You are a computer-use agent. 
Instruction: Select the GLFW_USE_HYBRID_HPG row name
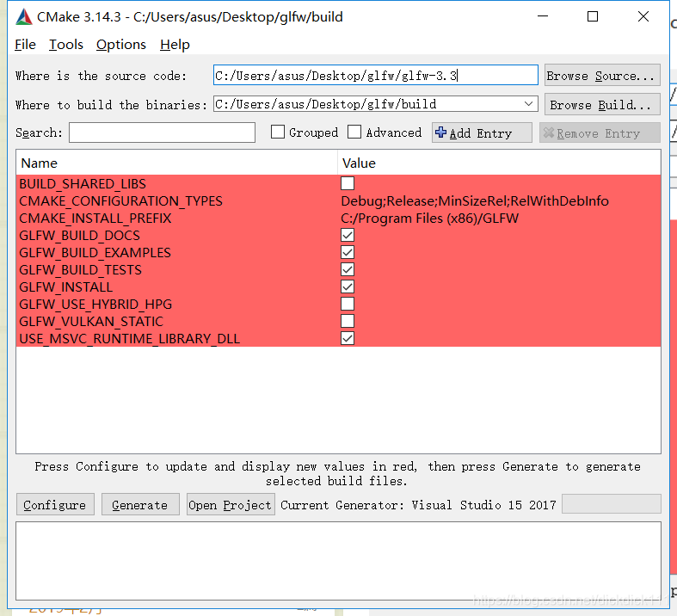[x=95, y=305]
